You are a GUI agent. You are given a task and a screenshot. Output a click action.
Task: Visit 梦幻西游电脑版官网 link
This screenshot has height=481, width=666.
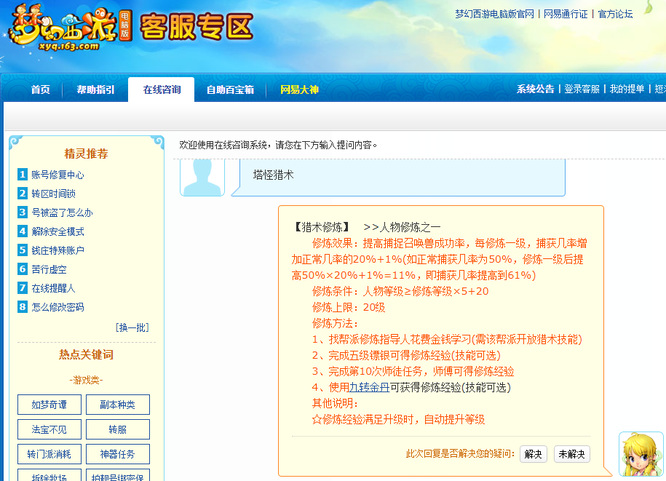point(494,14)
